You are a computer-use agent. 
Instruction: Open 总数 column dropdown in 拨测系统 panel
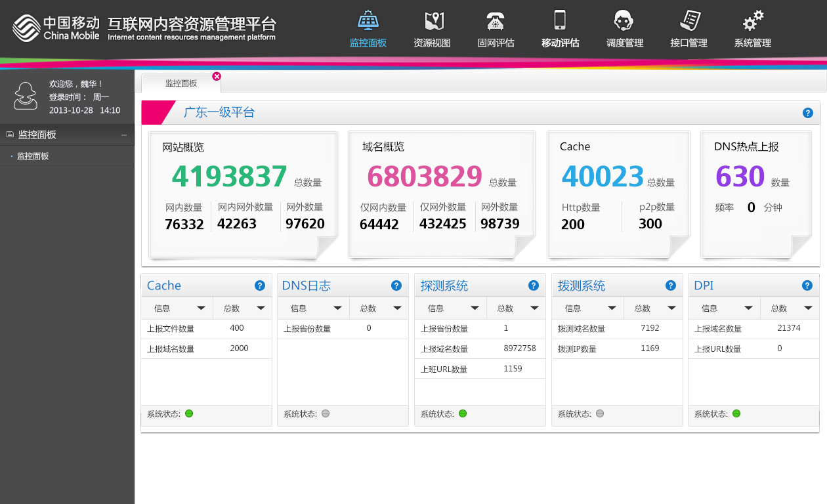click(x=671, y=308)
